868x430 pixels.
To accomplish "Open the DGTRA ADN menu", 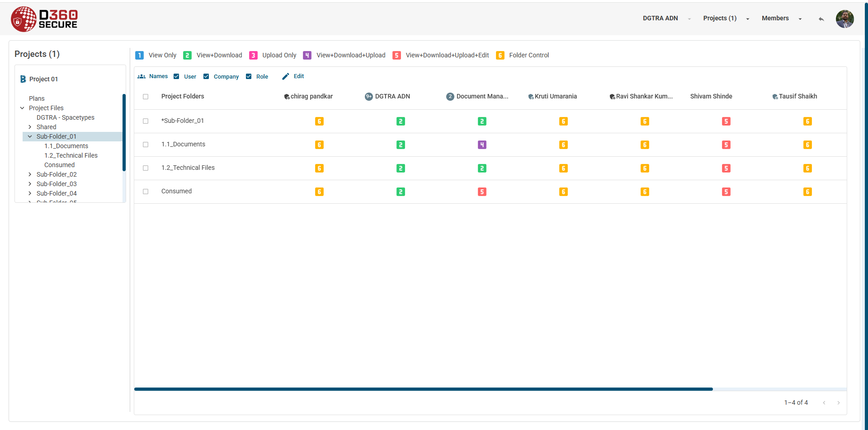I will (x=666, y=19).
